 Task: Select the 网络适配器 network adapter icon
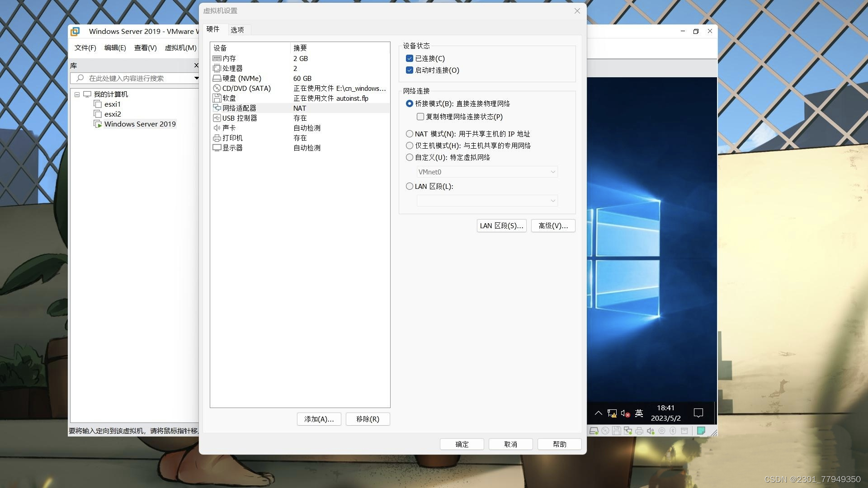(217, 108)
